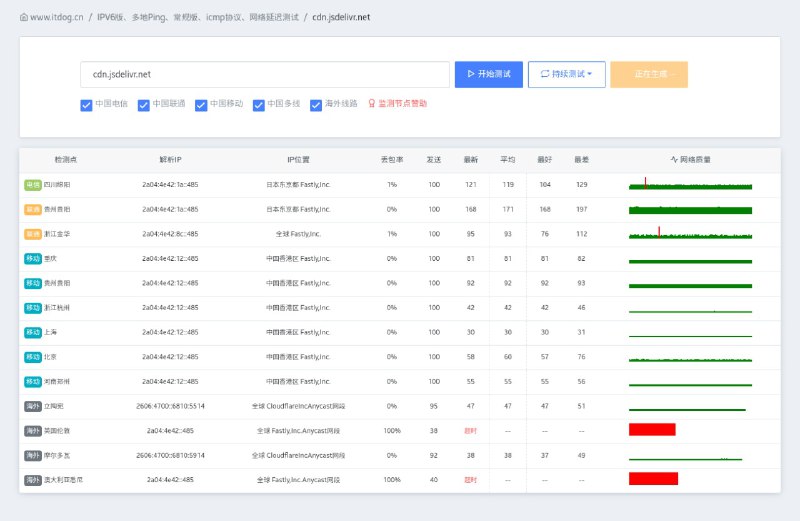The width and height of the screenshot is (800, 521).
Task: Open the 监测节点赞助 link
Action: click(x=403, y=103)
